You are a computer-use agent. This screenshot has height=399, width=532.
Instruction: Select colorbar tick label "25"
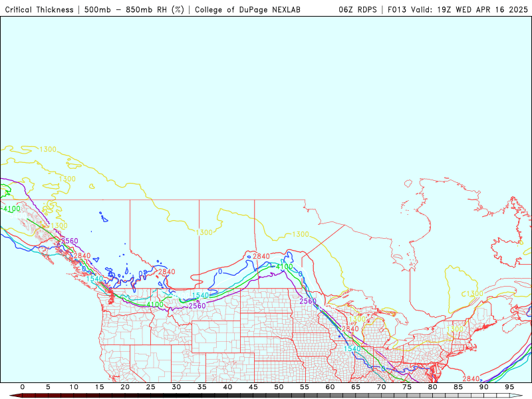151,387
